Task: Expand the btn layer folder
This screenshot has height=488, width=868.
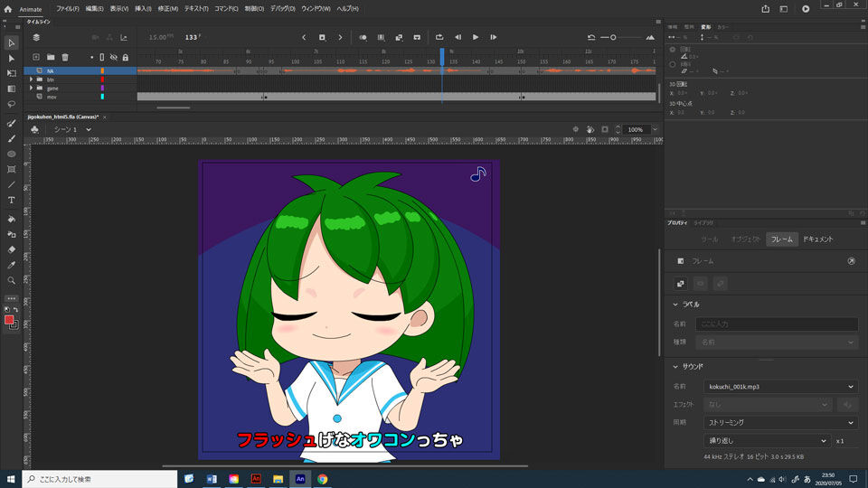Action: (x=32, y=80)
